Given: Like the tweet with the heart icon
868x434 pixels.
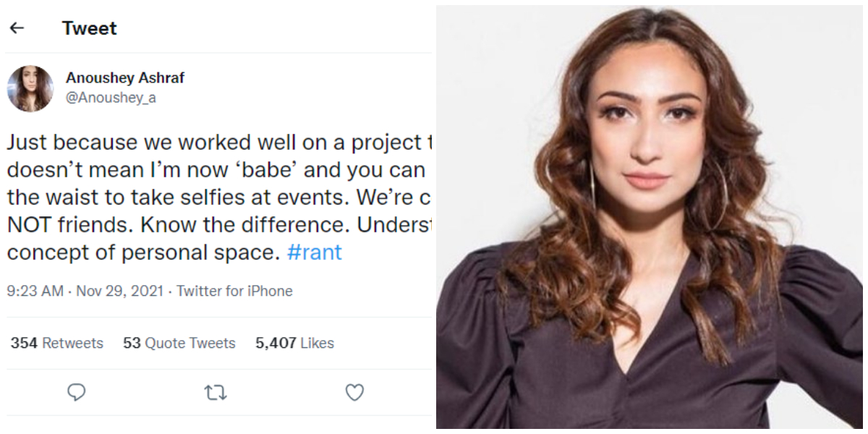Looking at the screenshot, I should click(x=354, y=393).
